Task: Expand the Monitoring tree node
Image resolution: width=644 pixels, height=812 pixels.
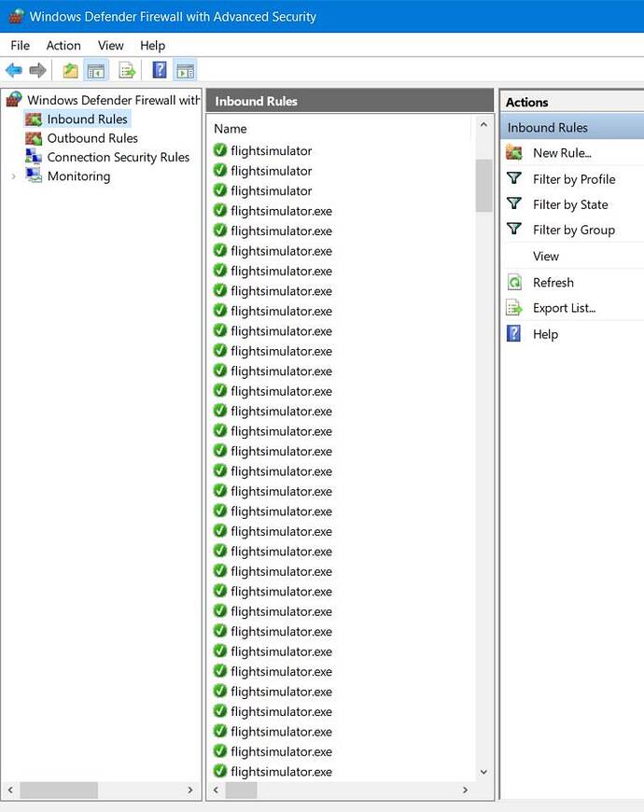Action: tap(13, 176)
